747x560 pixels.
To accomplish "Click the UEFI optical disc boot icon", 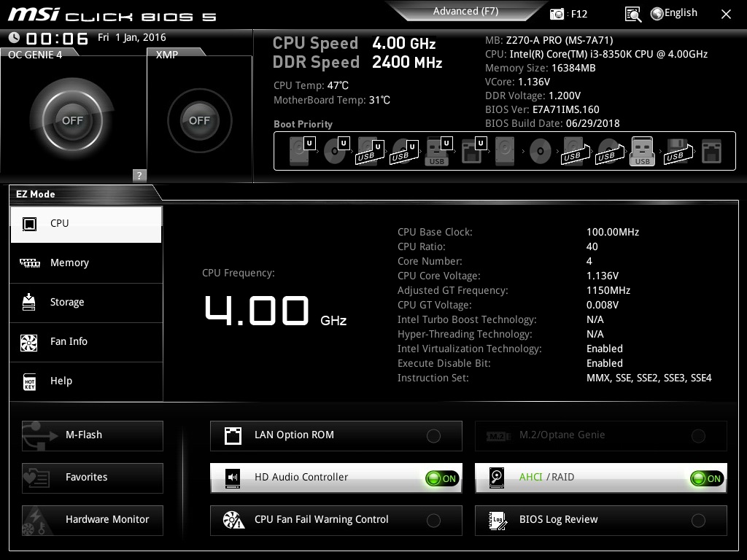I will coord(336,151).
